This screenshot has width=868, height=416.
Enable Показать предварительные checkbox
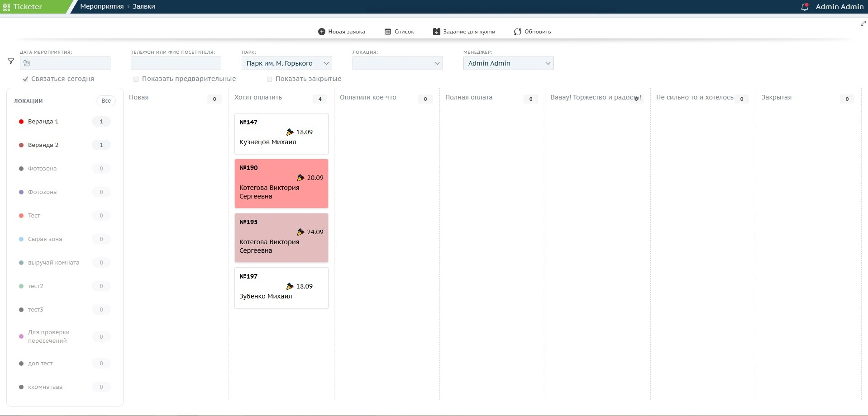pos(136,79)
